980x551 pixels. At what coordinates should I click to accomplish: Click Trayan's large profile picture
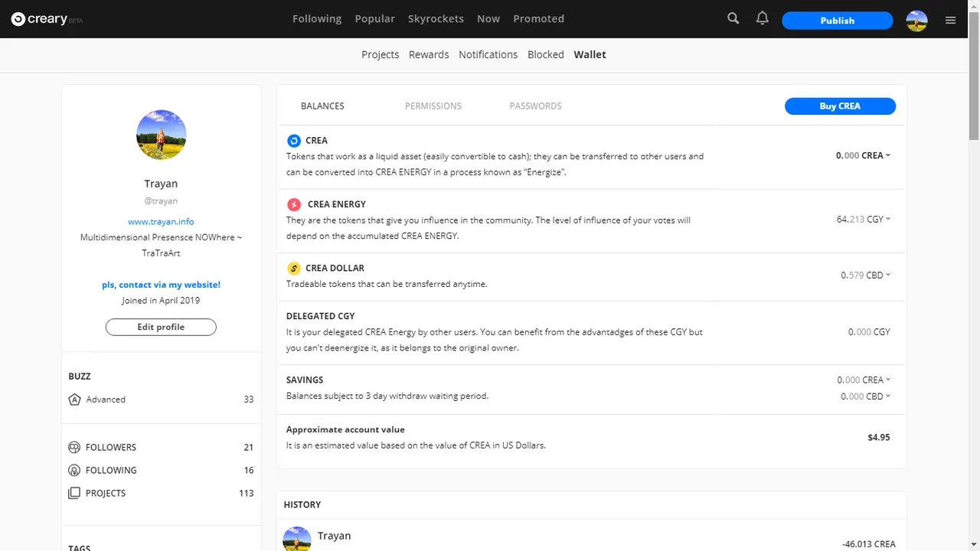pos(162,135)
